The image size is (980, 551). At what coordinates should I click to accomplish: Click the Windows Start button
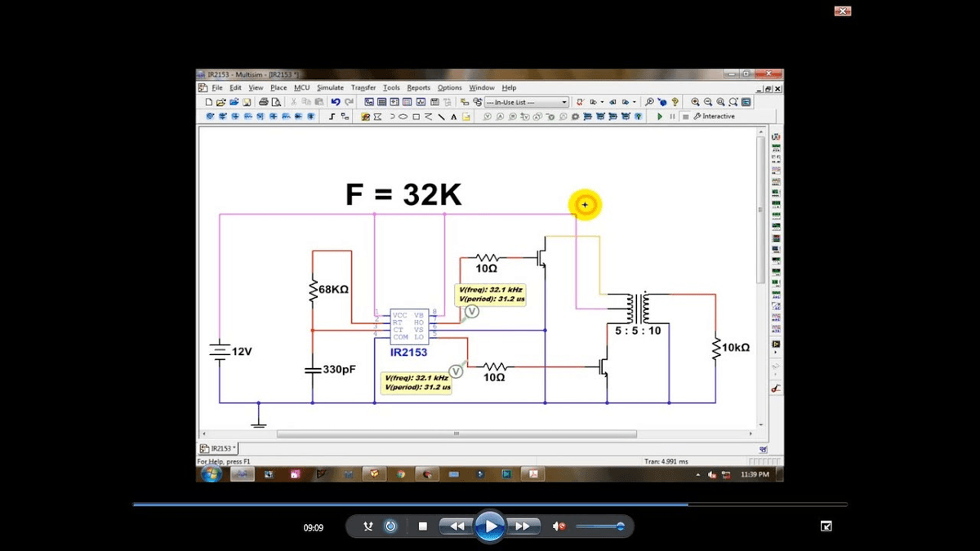pos(211,473)
